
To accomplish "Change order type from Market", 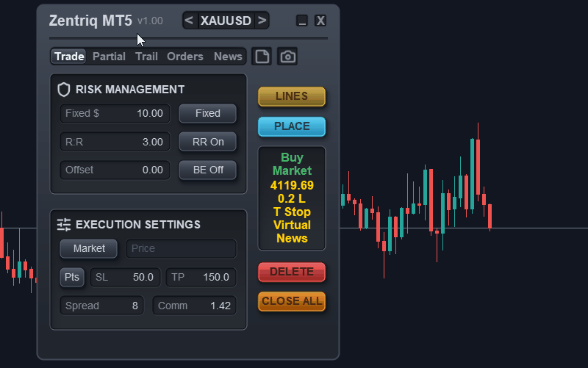I will 89,248.
